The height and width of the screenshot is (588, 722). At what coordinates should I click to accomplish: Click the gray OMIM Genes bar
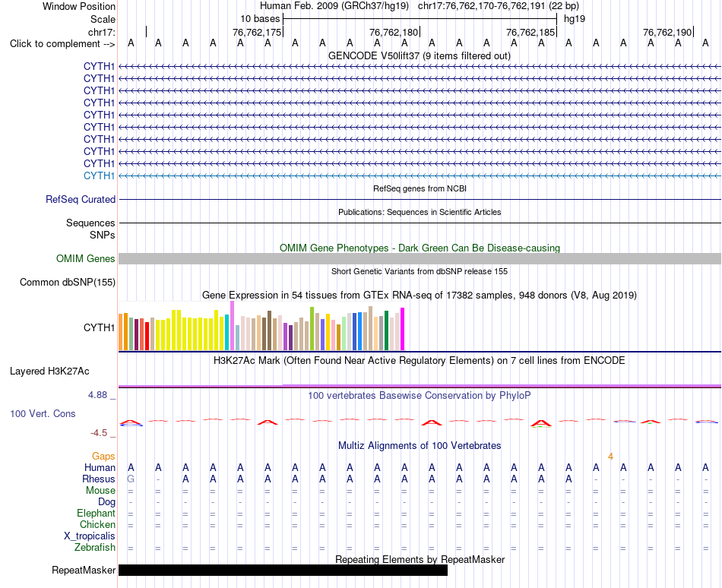click(420, 258)
